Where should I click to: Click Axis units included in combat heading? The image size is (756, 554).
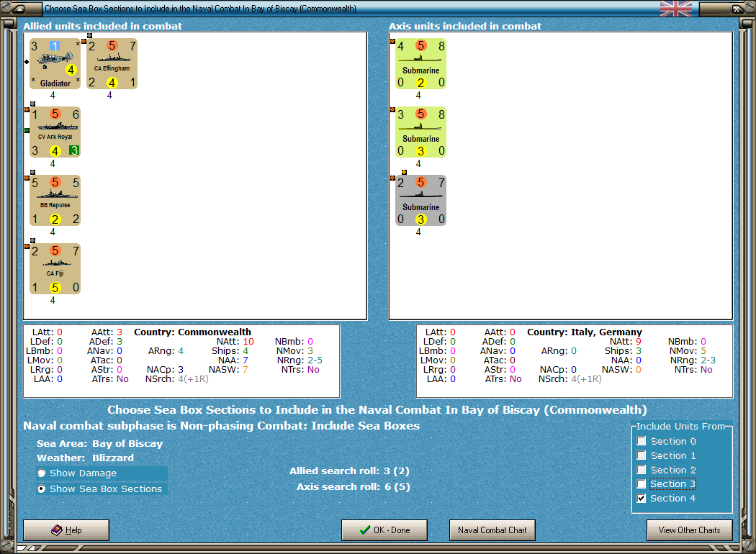[x=465, y=26]
